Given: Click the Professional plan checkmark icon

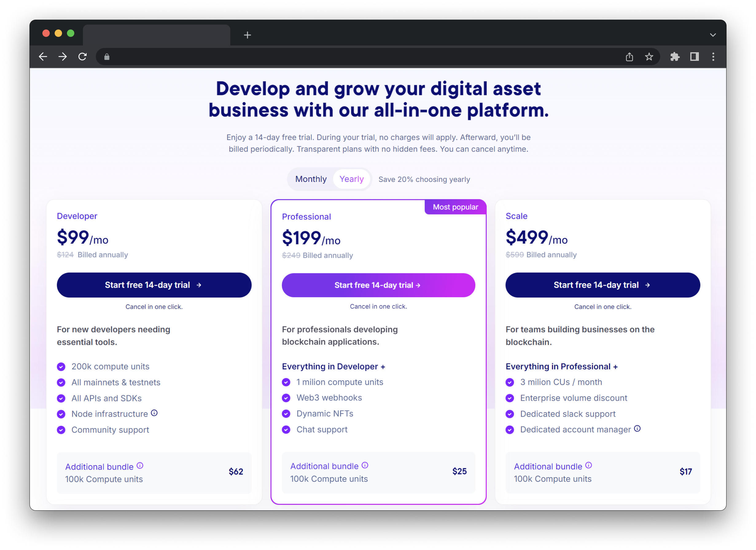Looking at the screenshot, I should (286, 382).
